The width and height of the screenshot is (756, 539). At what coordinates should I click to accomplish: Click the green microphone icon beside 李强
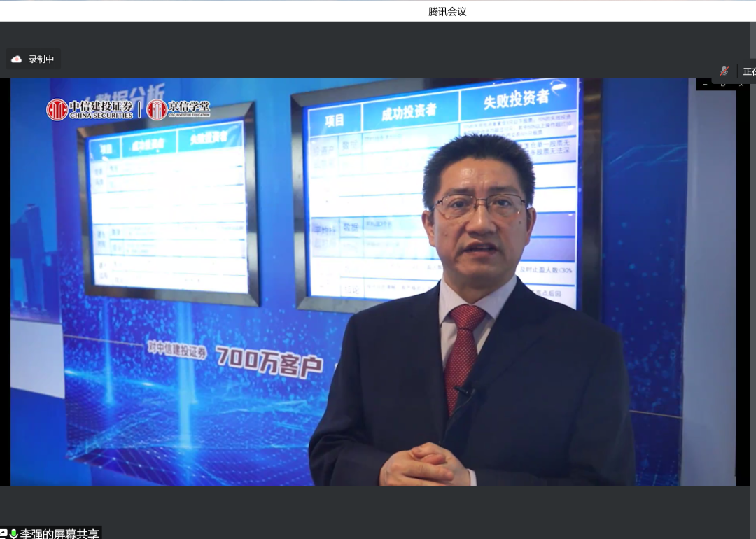14,533
